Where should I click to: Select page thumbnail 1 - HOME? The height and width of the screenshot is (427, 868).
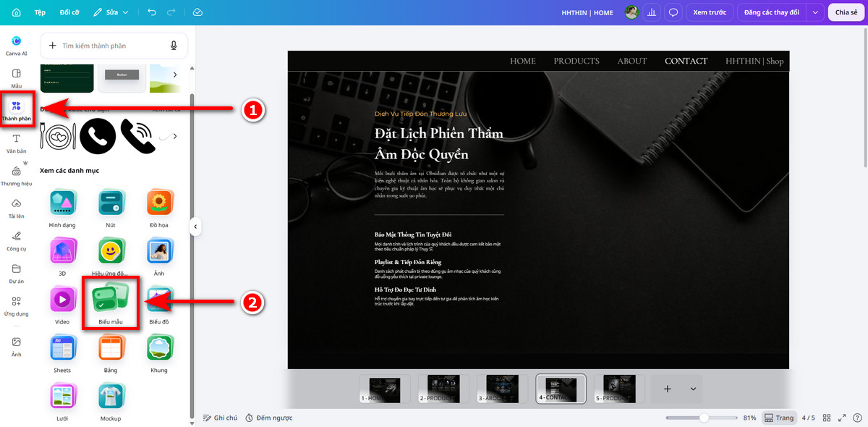click(x=384, y=389)
